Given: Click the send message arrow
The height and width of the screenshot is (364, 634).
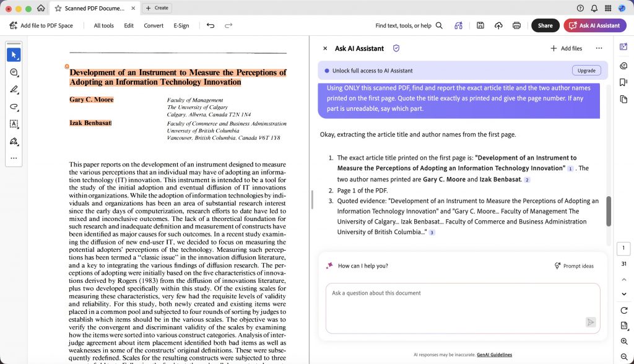Looking at the screenshot, I should tap(590, 322).
